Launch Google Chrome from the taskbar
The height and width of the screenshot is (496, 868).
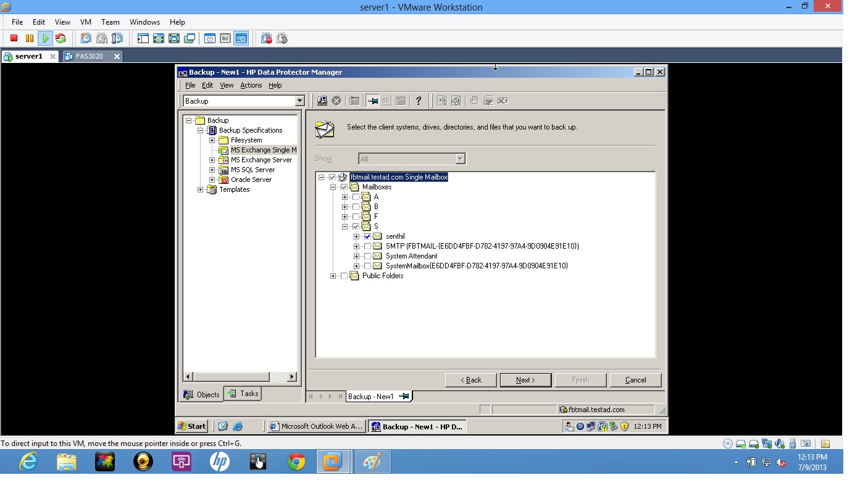296,461
